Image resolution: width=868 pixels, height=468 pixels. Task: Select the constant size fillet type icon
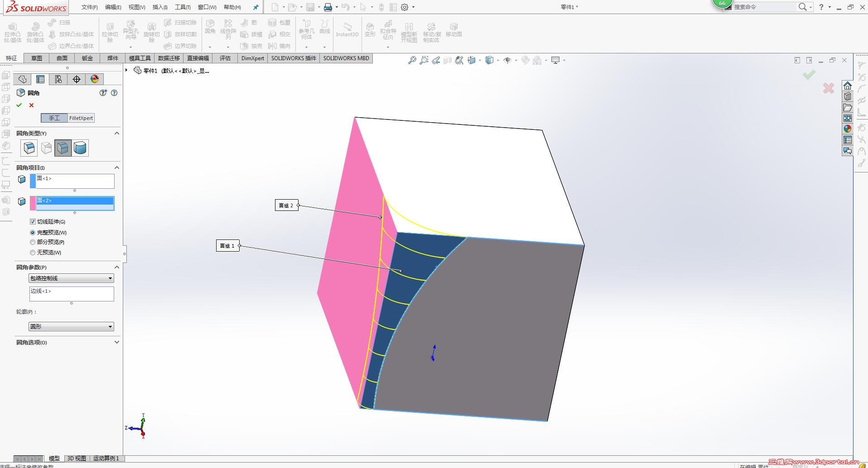29,148
